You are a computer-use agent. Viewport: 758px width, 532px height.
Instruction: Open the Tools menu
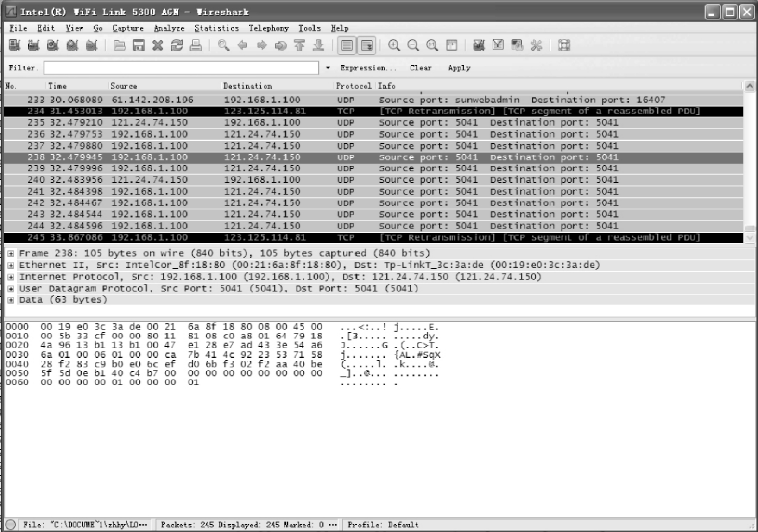pos(310,28)
